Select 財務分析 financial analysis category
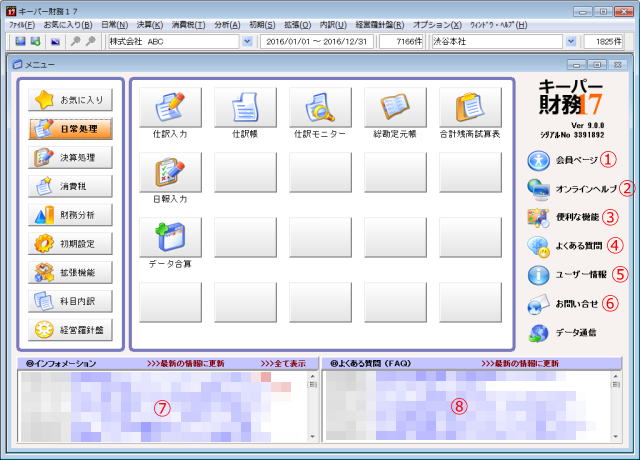 click(x=70, y=215)
